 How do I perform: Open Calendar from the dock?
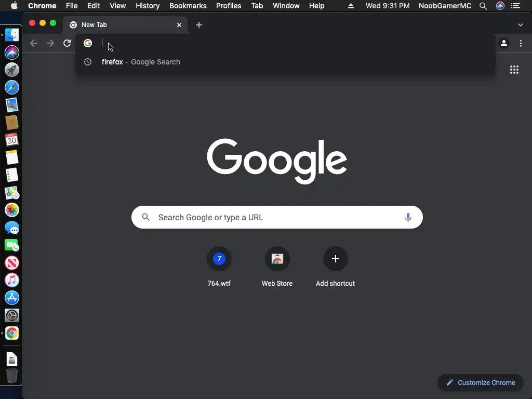[x=12, y=140]
